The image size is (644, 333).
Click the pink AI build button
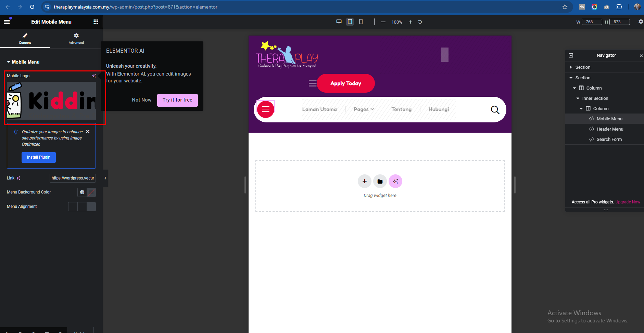pos(395,181)
